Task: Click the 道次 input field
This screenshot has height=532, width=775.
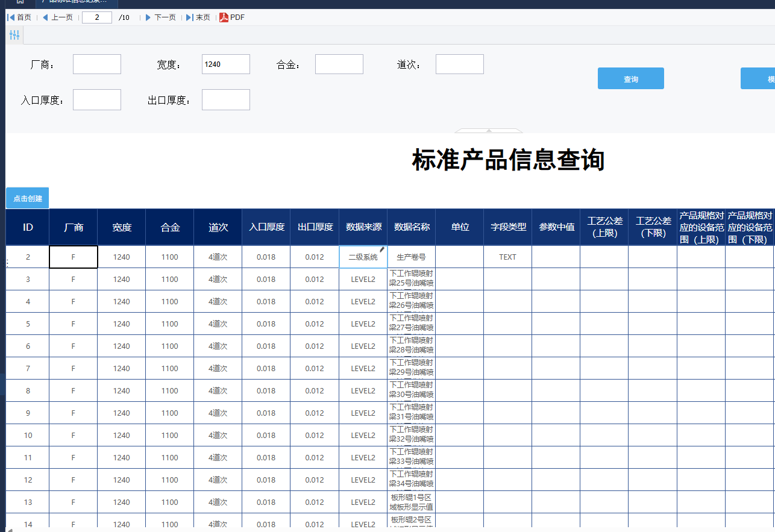Action: point(460,64)
